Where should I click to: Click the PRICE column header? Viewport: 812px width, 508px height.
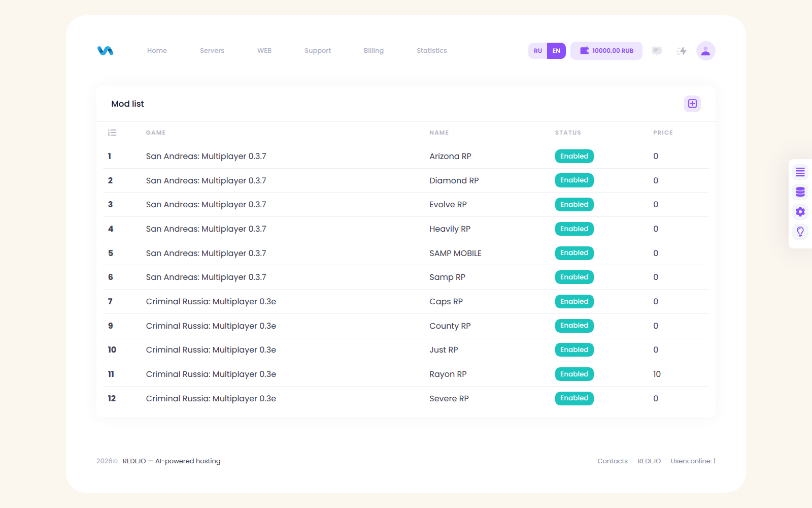click(x=663, y=133)
